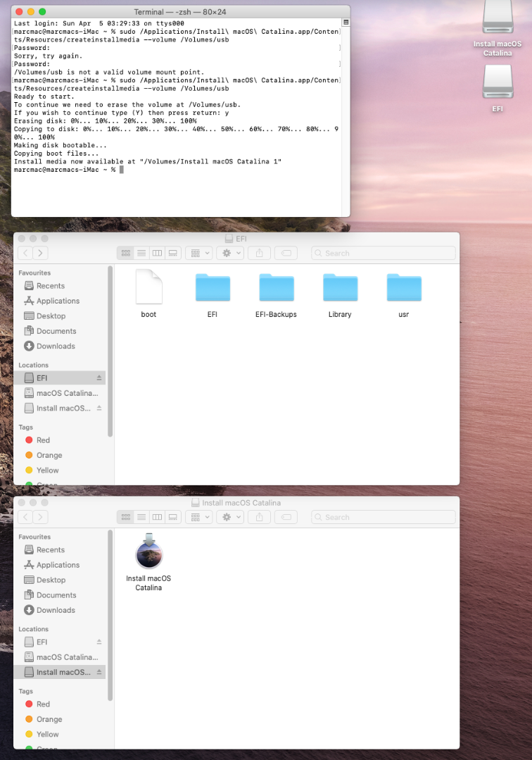
Task: Click EFI window sidebar scrollbar
Action: [x=110, y=351]
